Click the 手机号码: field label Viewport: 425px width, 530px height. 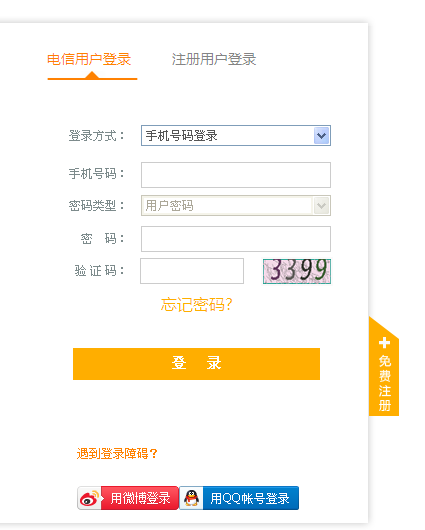click(97, 174)
